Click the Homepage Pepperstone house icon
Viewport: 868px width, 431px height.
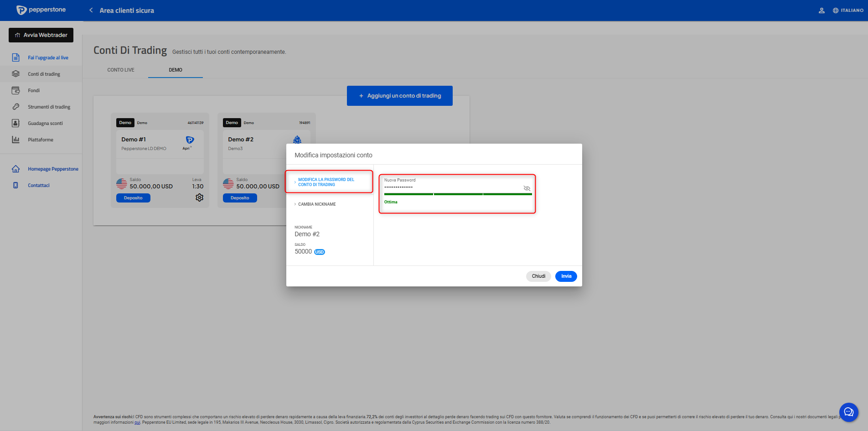[16, 169]
